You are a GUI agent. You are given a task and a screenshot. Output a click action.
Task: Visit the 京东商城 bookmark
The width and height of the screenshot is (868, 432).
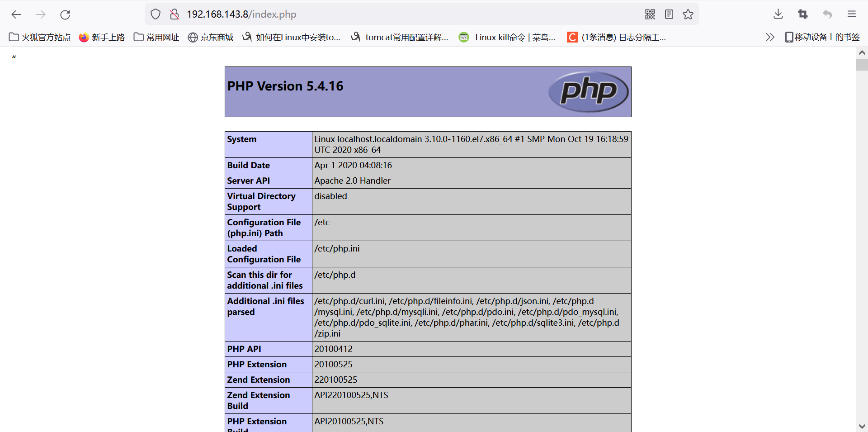point(210,37)
